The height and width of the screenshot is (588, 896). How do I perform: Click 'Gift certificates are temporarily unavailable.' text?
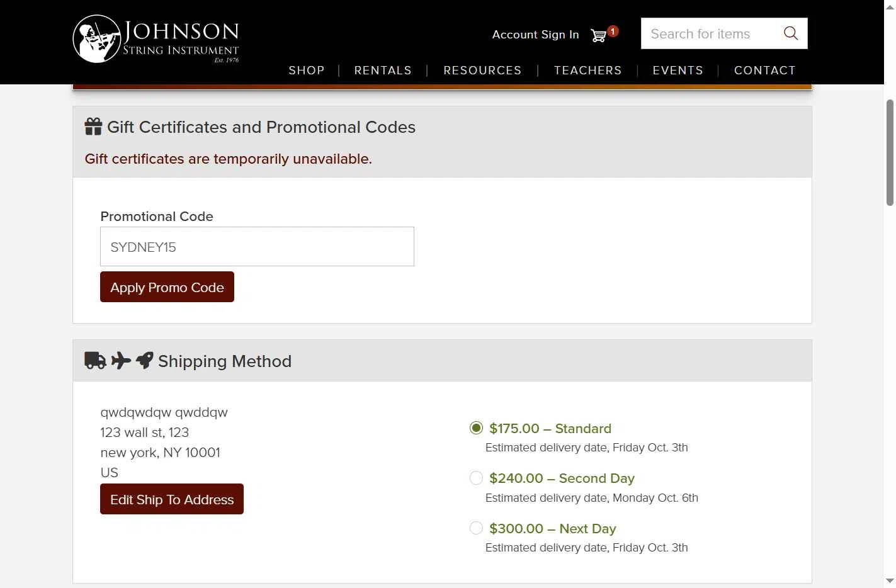click(229, 159)
